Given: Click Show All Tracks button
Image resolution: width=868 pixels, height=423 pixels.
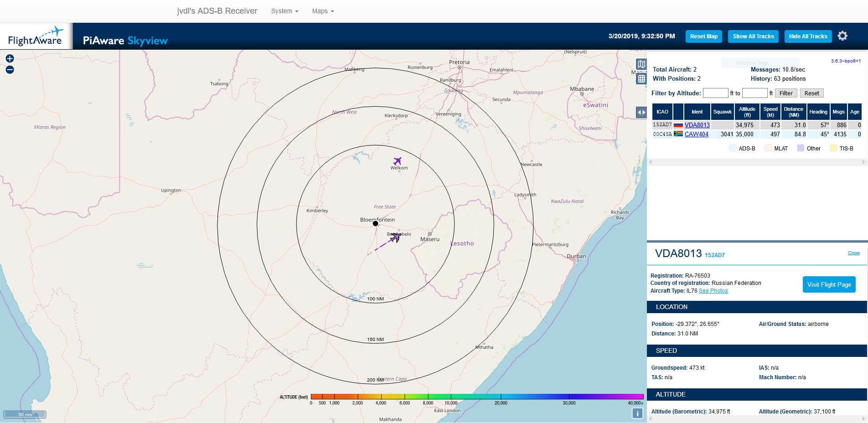Looking at the screenshot, I should [x=753, y=36].
